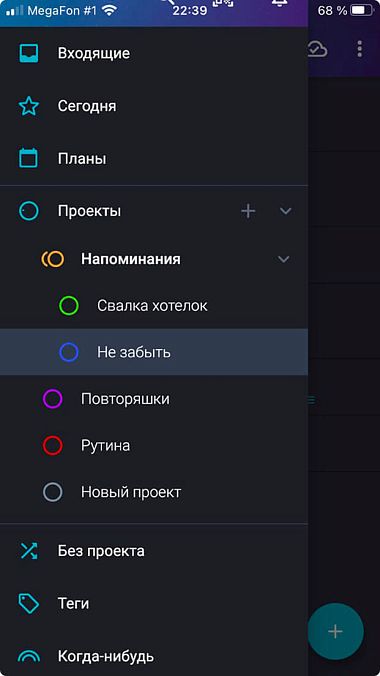The height and width of the screenshot is (676, 380).
Task: Tap the rainbow icon for Когда-нибудь
Action: 29,656
